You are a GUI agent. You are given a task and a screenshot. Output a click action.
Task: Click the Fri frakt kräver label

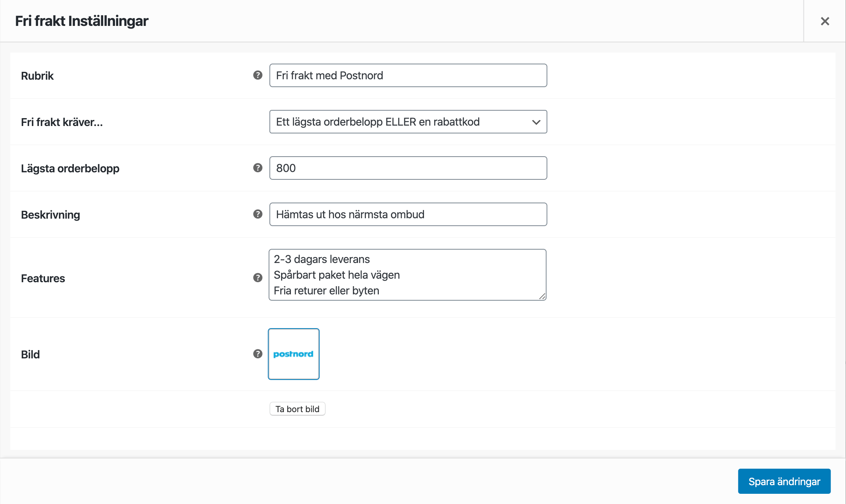click(x=62, y=122)
